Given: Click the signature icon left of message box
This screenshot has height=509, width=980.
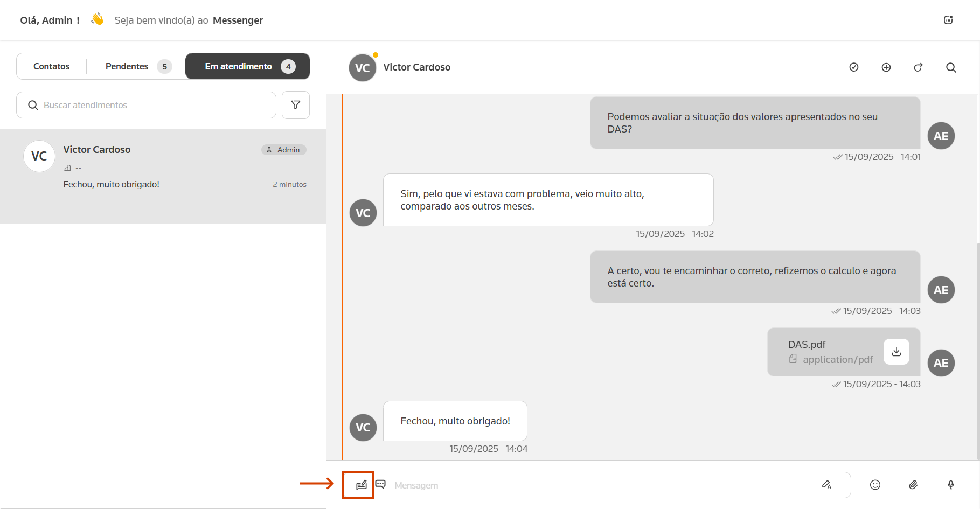Looking at the screenshot, I should point(361,485).
